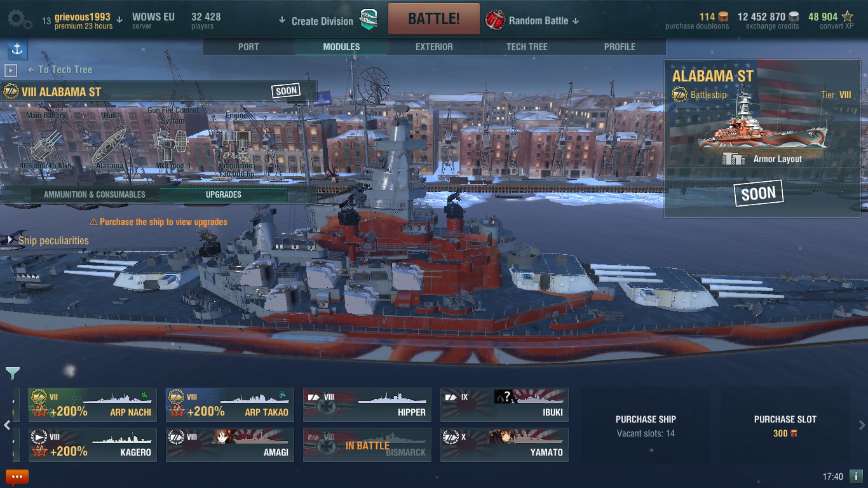The height and width of the screenshot is (488, 868).
Task: Select the Alabama Hull module icon
Action: pyautogui.click(x=109, y=146)
